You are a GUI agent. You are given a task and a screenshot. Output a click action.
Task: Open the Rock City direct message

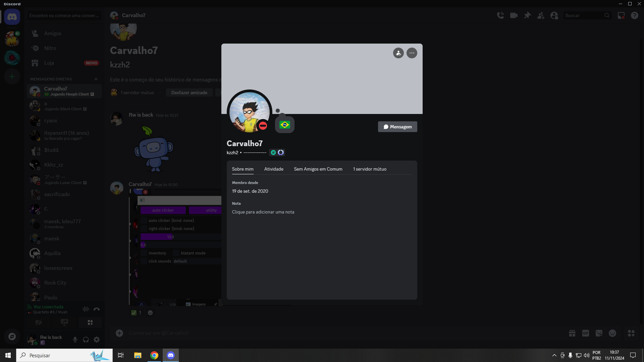coord(64,283)
